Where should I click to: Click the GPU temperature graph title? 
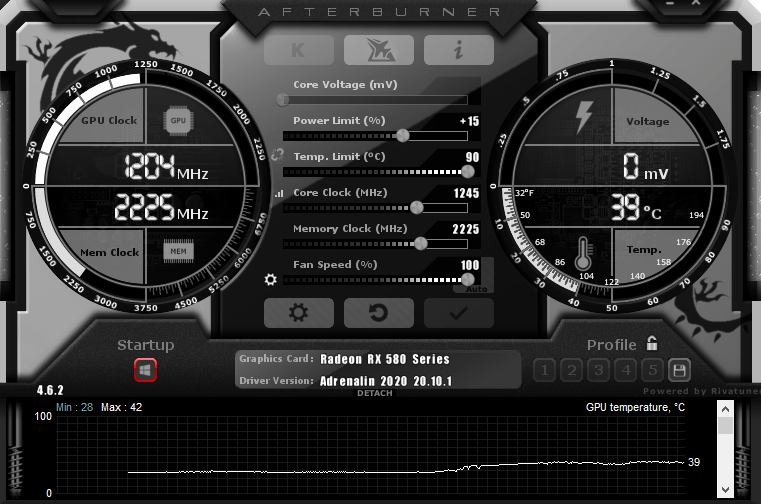[x=635, y=407]
